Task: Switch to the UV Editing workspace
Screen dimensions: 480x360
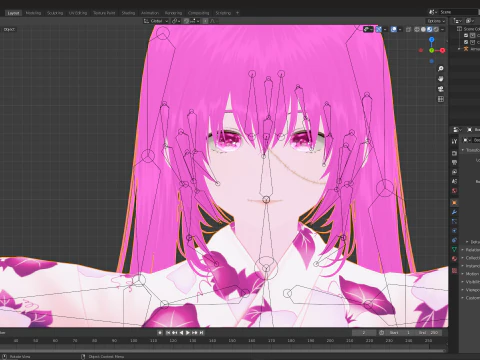Action: [78, 13]
